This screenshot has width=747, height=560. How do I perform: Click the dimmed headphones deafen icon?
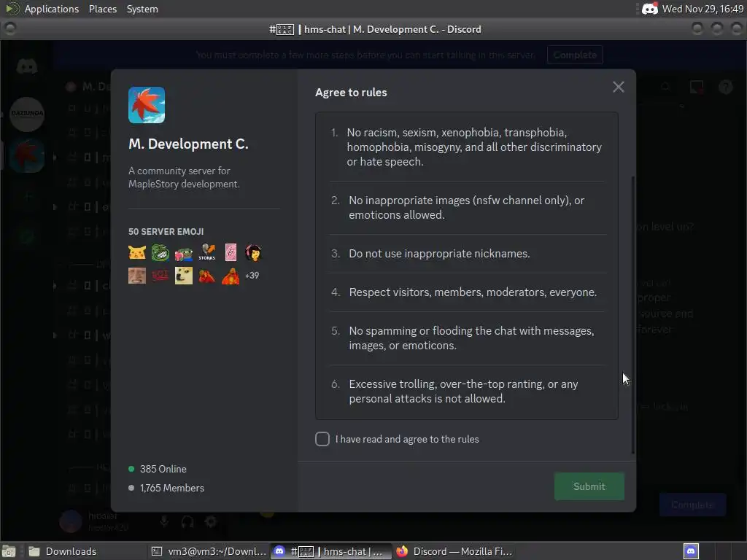point(187,522)
